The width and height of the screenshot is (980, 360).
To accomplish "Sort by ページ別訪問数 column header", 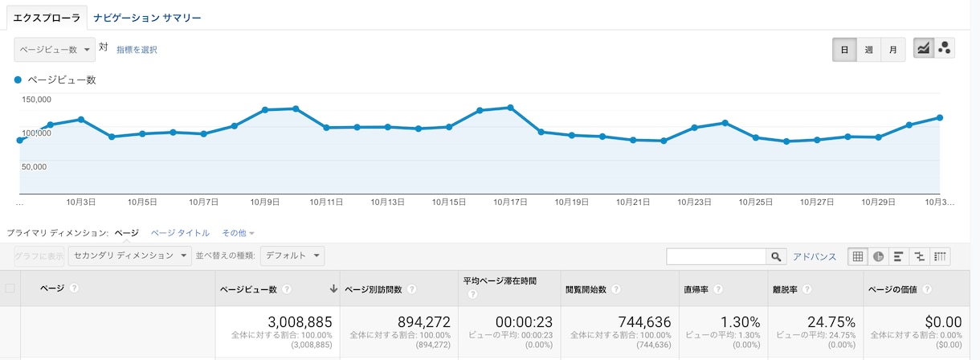I will click(372, 289).
